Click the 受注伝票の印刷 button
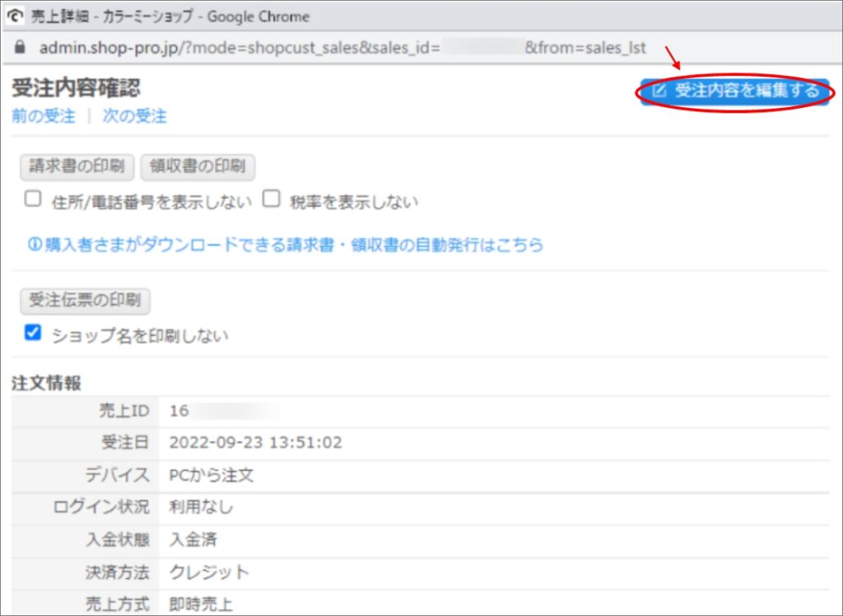 (85, 301)
